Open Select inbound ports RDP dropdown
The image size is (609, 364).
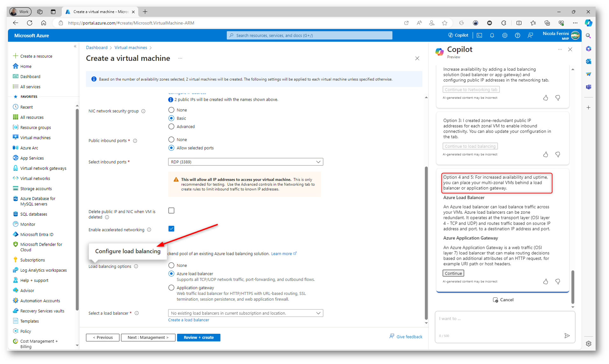coord(245,162)
